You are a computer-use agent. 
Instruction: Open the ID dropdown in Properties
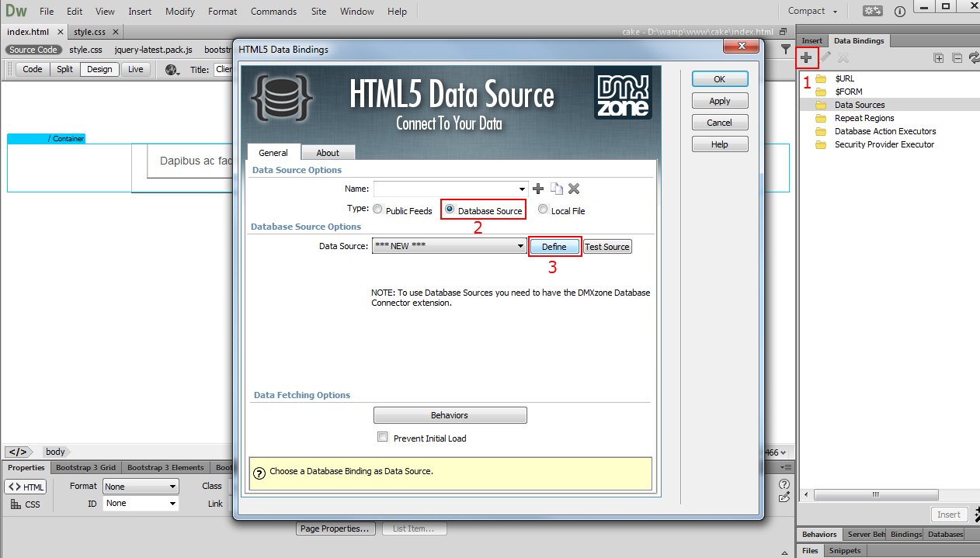(x=141, y=503)
